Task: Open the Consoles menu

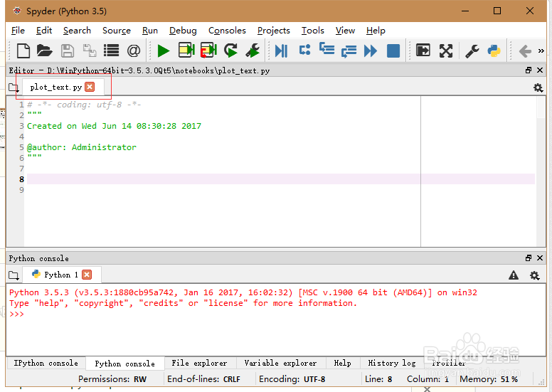Action: [x=227, y=31]
